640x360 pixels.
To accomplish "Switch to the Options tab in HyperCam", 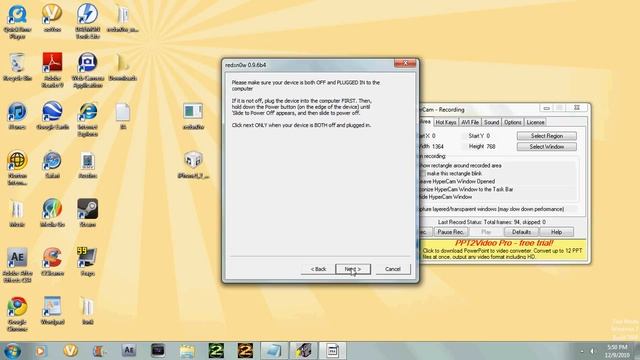I will pos(513,122).
